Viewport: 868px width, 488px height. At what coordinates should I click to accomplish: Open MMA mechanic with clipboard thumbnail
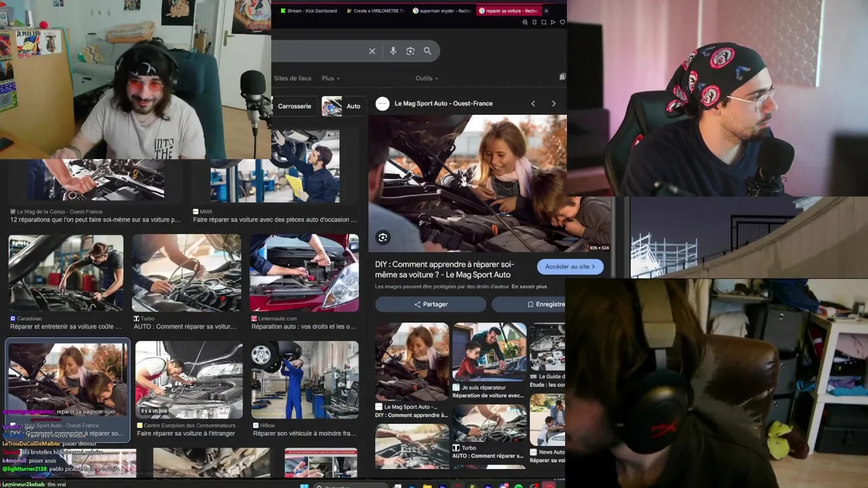point(275,167)
